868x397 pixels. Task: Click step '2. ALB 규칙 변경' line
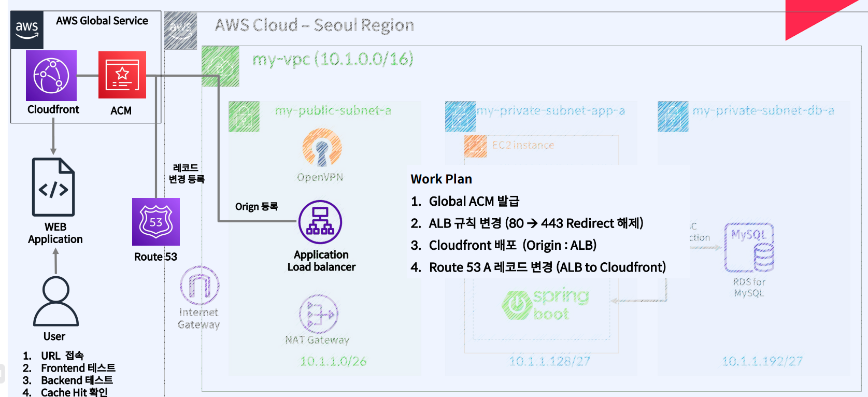tap(527, 223)
